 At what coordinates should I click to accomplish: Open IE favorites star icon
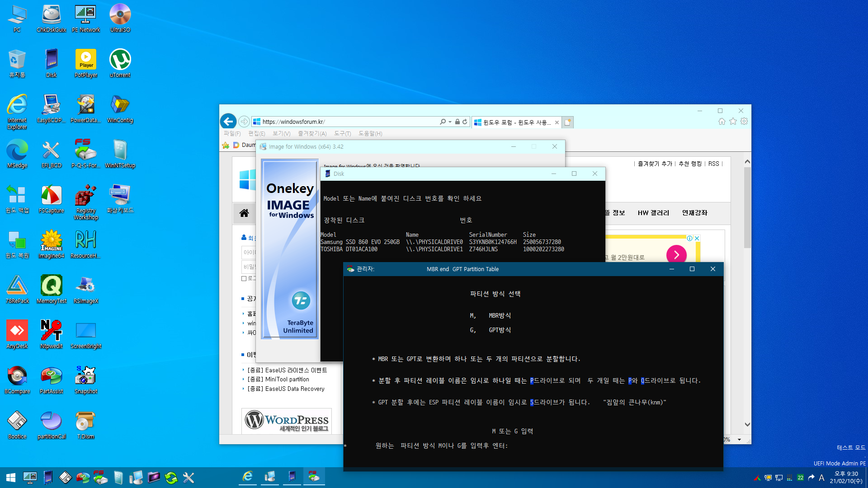(x=733, y=122)
